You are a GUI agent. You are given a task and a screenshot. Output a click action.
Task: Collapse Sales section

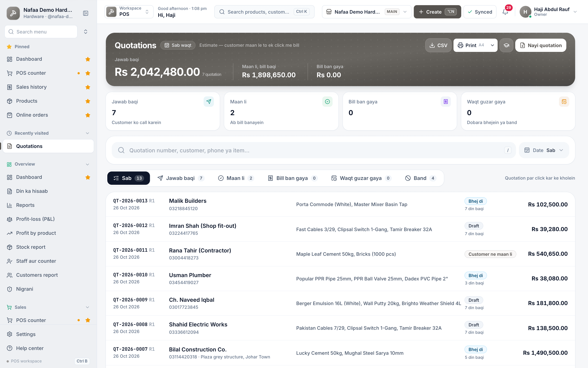click(87, 307)
